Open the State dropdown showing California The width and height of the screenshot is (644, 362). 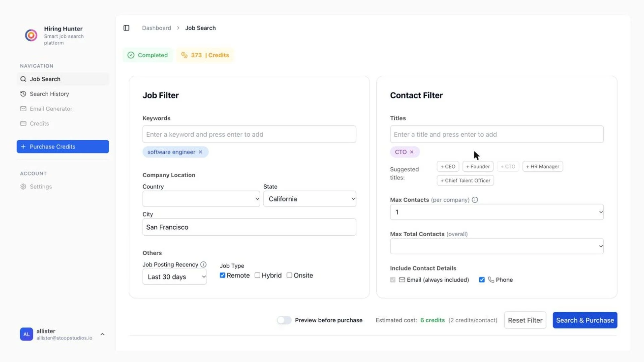pyautogui.click(x=310, y=199)
